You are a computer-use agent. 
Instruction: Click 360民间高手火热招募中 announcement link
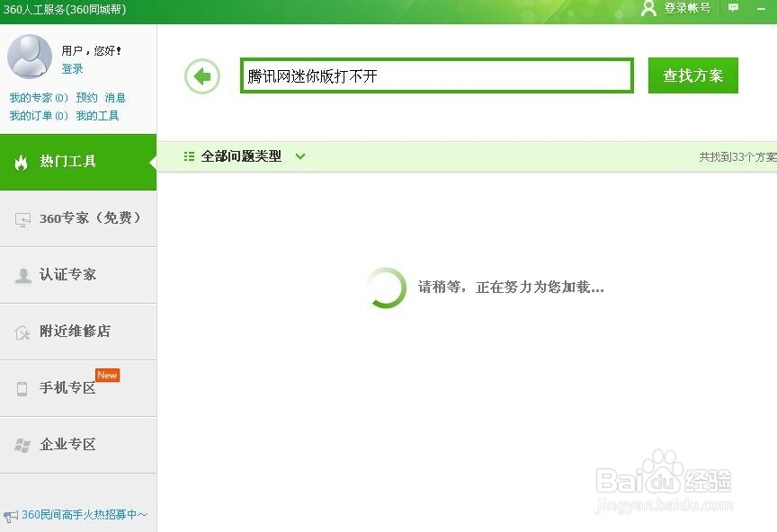coord(81,513)
